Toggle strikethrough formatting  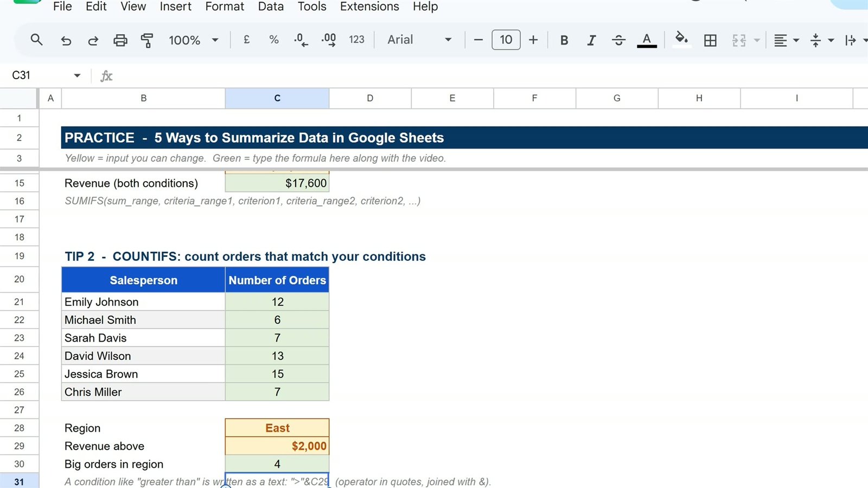(618, 40)
